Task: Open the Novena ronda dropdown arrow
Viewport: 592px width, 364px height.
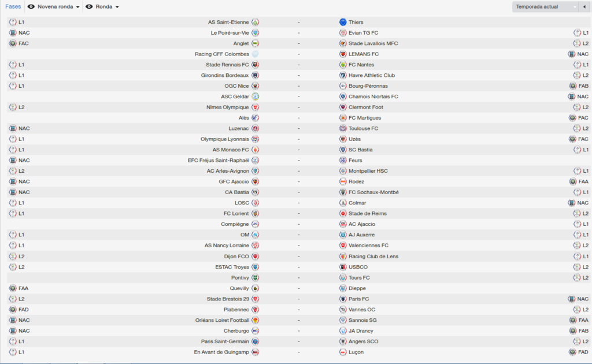Action: click(78, 7)
